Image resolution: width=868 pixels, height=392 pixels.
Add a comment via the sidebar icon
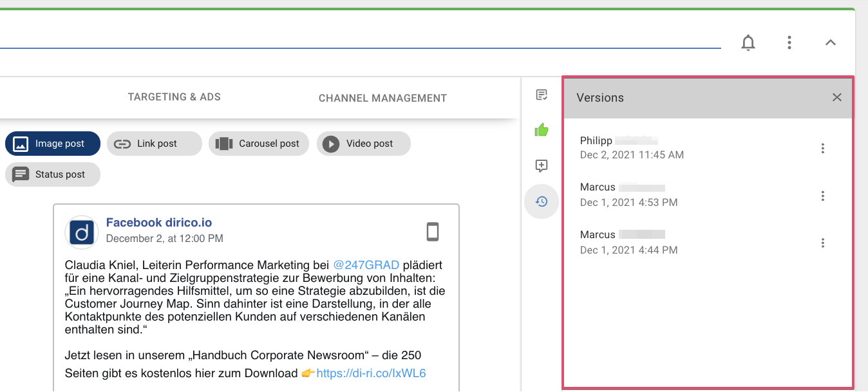pyautogui.click(x=542, y=165)
